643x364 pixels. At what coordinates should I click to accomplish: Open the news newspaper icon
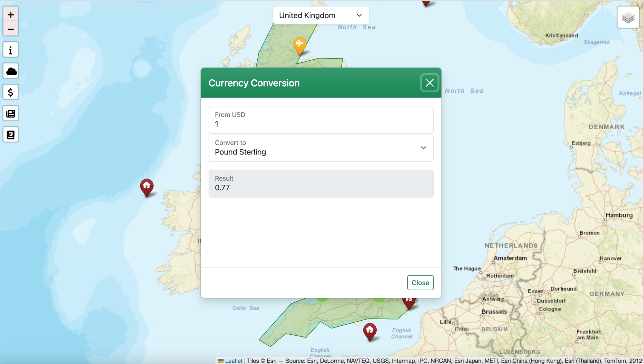(11, 114)
